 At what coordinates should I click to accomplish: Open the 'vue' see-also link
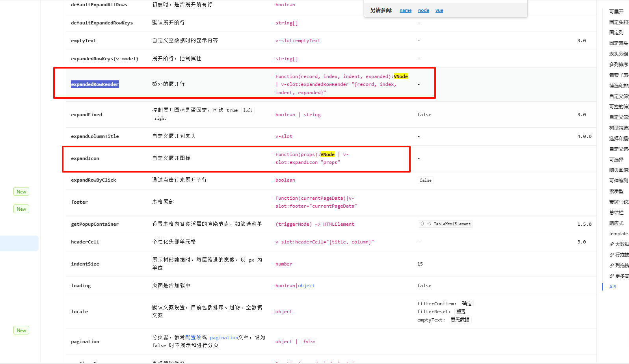pos(439,10)
